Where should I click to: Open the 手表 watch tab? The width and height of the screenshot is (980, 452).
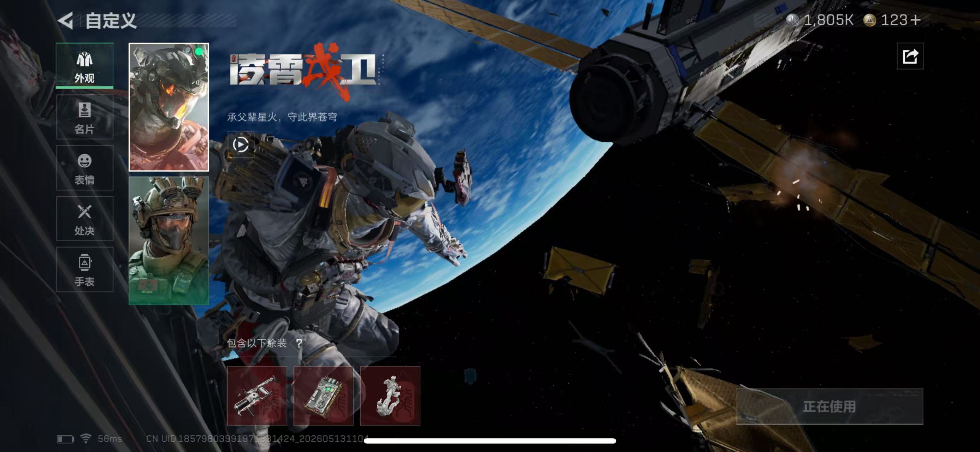[x=84, y=269]
